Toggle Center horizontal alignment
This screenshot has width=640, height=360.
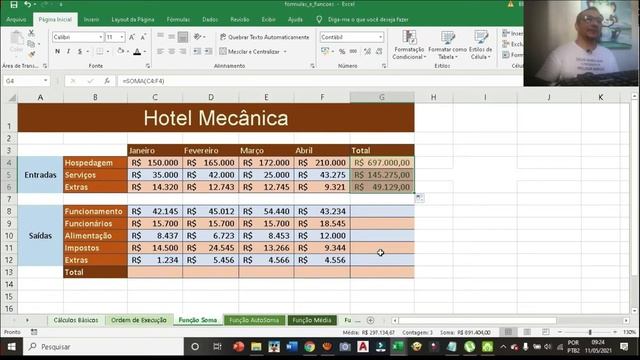pos(171,51)
